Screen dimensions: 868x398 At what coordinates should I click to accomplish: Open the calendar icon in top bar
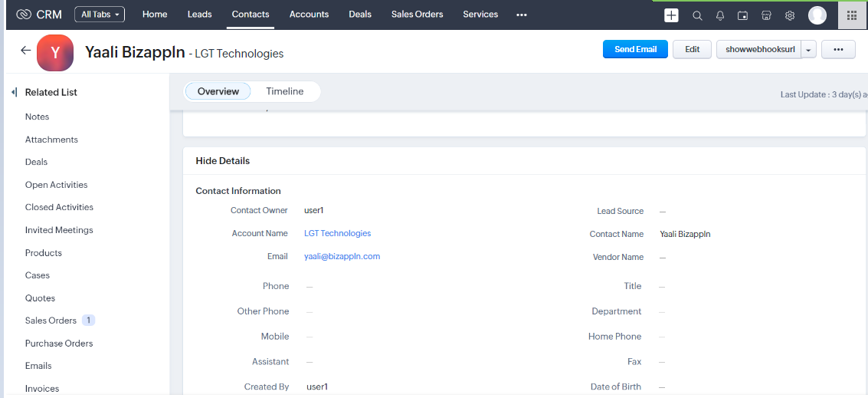[742, 15]
